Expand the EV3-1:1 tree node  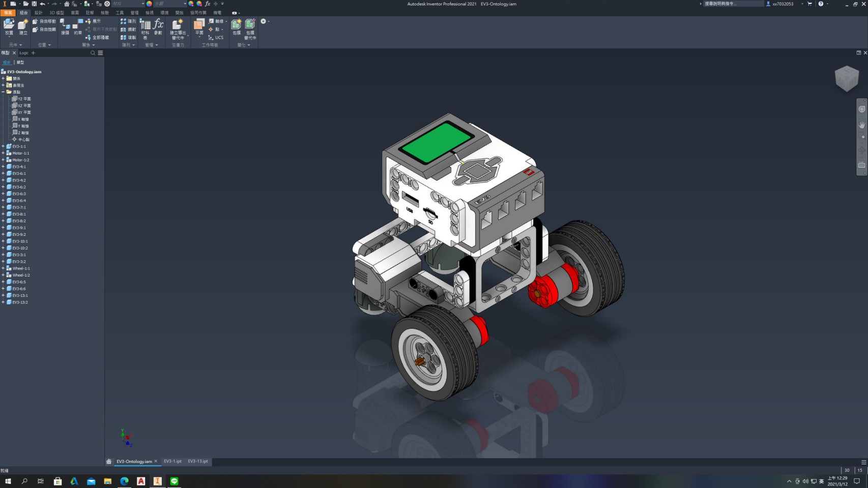3,146
